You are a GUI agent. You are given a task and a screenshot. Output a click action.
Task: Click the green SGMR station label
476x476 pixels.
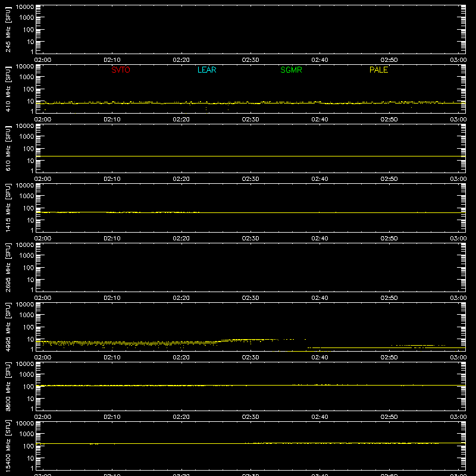click(x=291, y=70)
